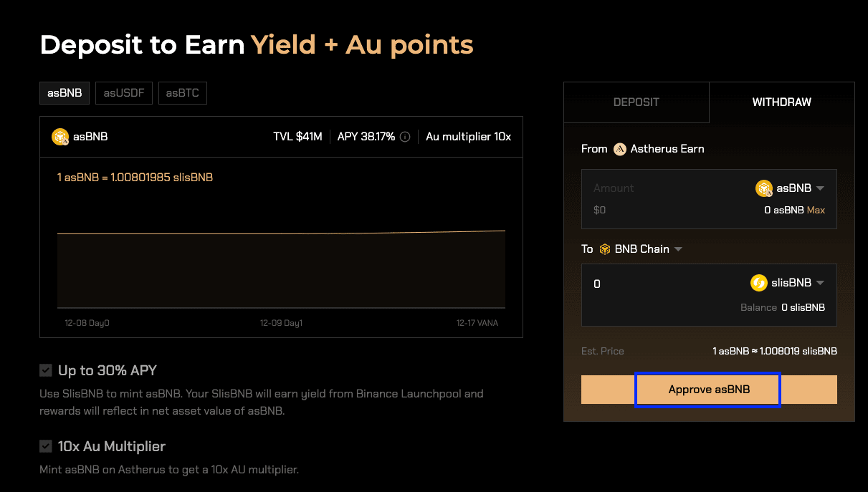The width and height of the screenshot is (868, 492).
Task: Click the 12-09 Day1 chart marker
Action: [x=282, y=322]
